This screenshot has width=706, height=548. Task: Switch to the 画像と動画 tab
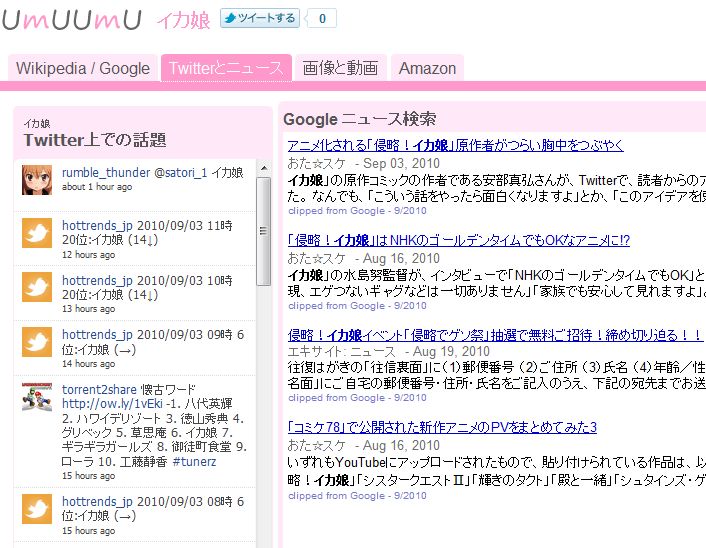(x=340, y=68)
